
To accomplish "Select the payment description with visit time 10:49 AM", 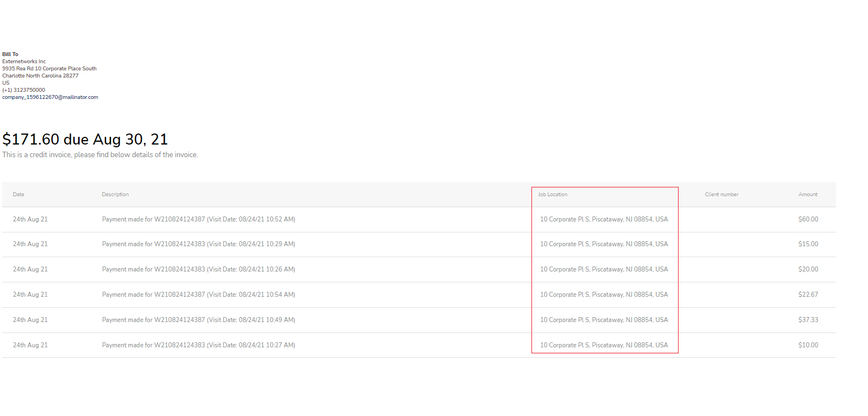I will [199, 320].
